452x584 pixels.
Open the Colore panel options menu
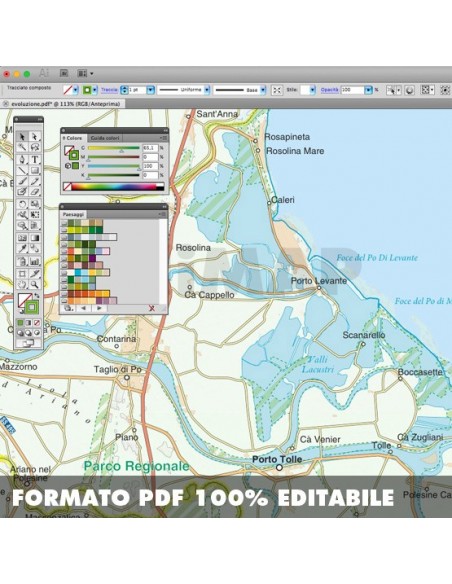pos(163,138)
